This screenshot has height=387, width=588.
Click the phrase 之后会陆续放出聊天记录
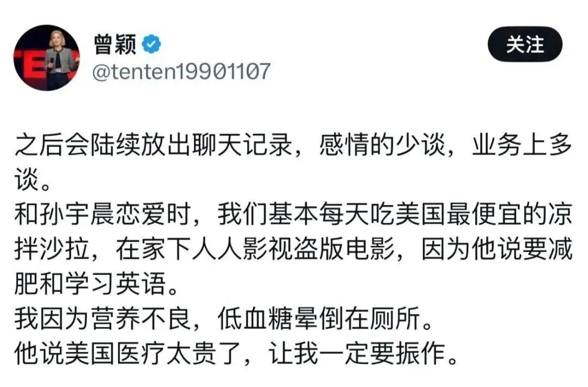tap(154, 145)
